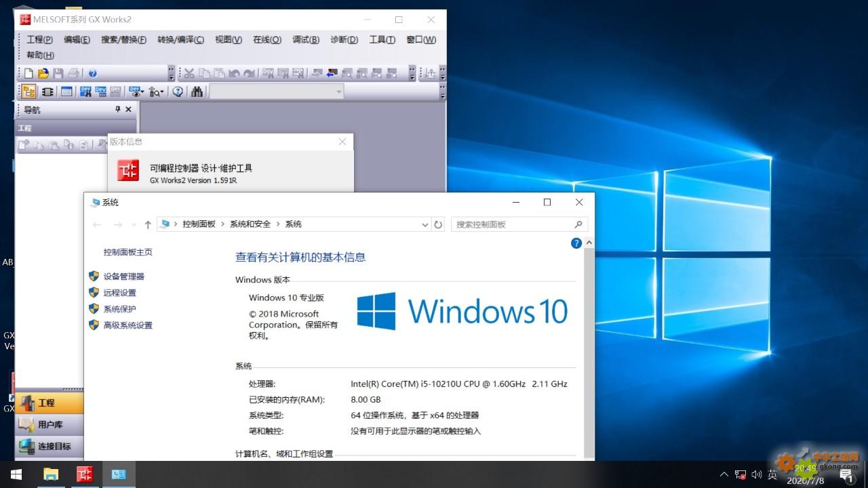Open the 在线(O) menu
Screen dimensions: 868x488
(267, 39)
